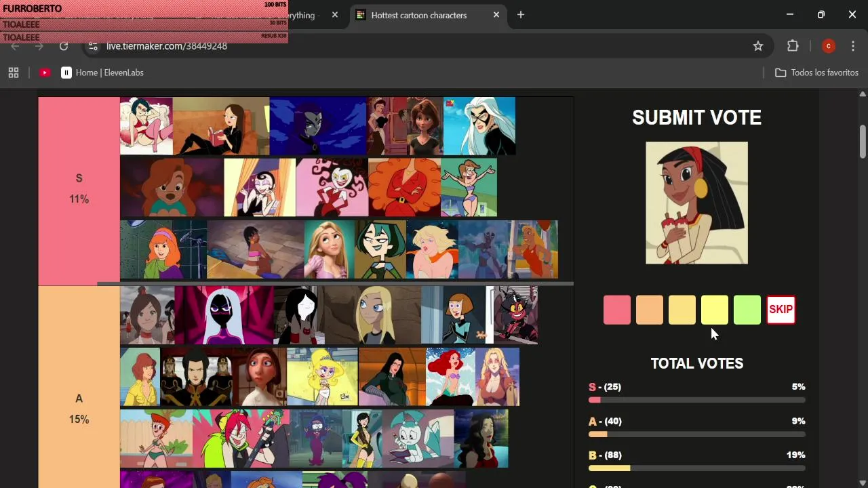This screenshot has height=488, width=868.
Task: Vote with the light-orange B tier swatch
Action: tap(682, 310)
